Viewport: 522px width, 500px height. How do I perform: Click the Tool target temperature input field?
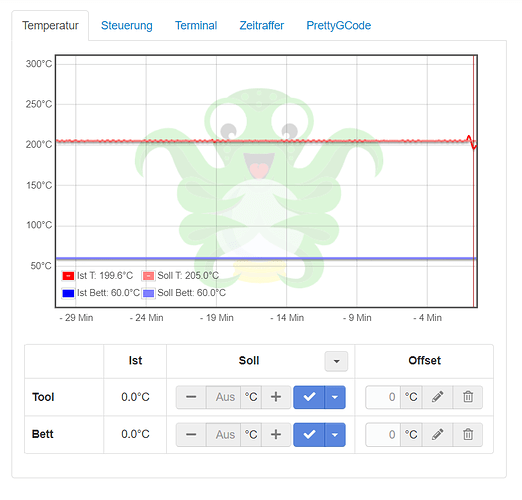tap(223, 397)
